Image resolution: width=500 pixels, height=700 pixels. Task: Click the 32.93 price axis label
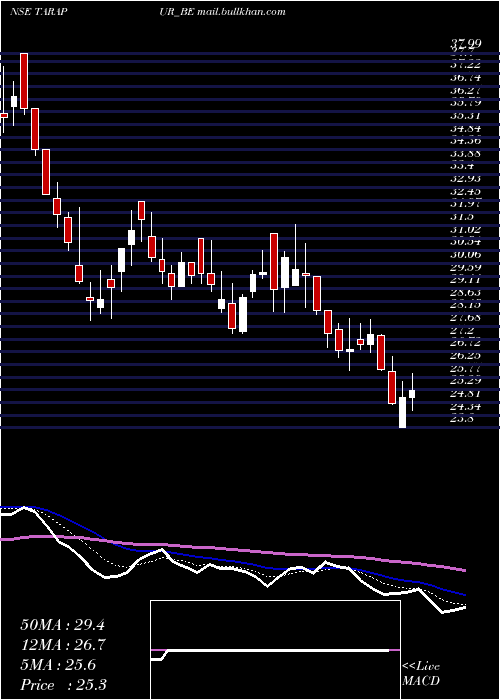pyautogui.click(x=465, y=179)
